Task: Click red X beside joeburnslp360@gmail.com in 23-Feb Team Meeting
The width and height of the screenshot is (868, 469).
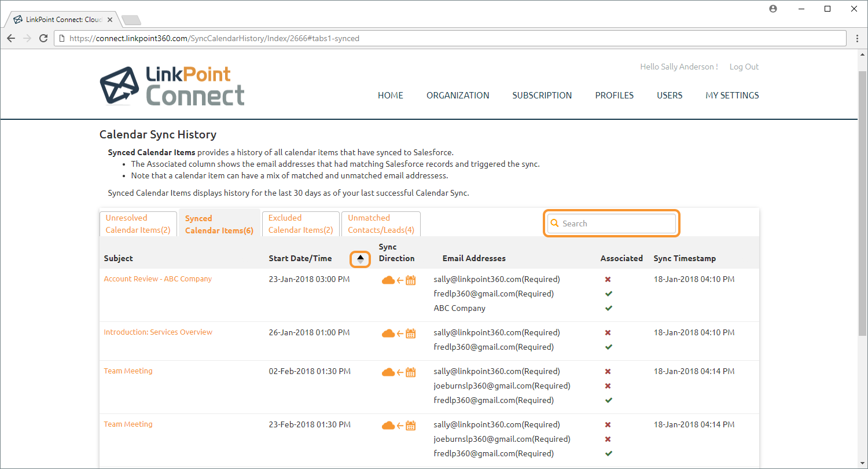Action: [608, 439]
